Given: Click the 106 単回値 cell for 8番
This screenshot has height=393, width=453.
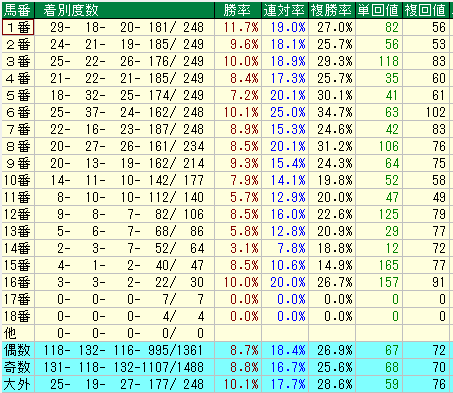Looking at the screenshot, I should (x=379, y=146).
